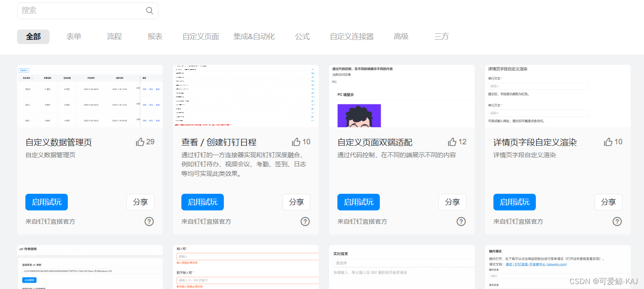Click the 自定义数据管理页 preview thumbnail
Screen dimensions: 644x289
tap(89, 96)
